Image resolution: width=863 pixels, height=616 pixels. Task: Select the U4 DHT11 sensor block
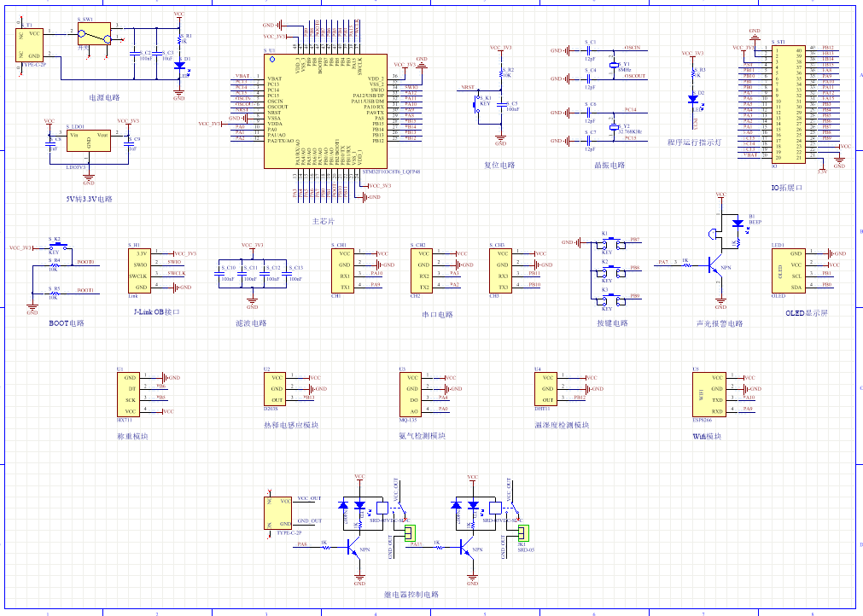pos(545,389)
